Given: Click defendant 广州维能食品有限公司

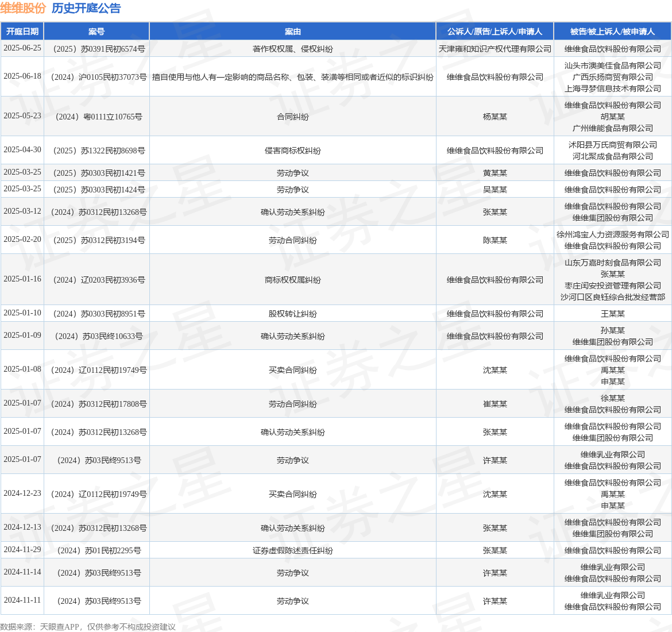Looking at the screenshot, I should point(612,128).
